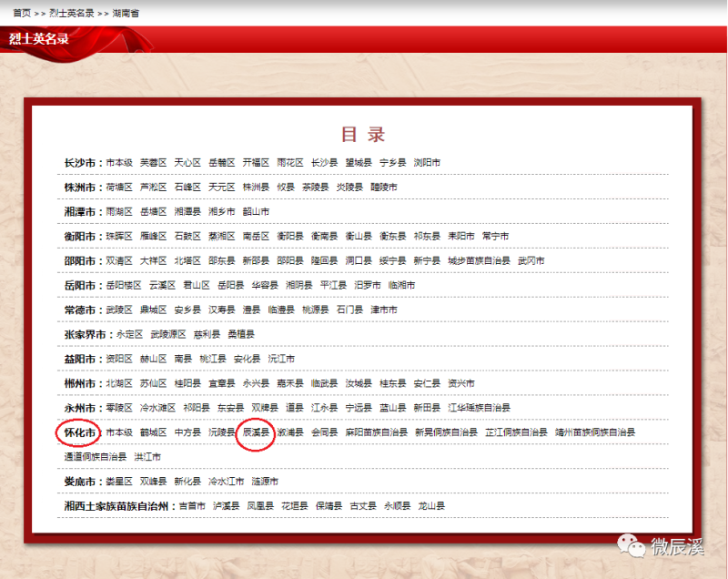Open 市本级 under 怀化市

tap(119, 432)
